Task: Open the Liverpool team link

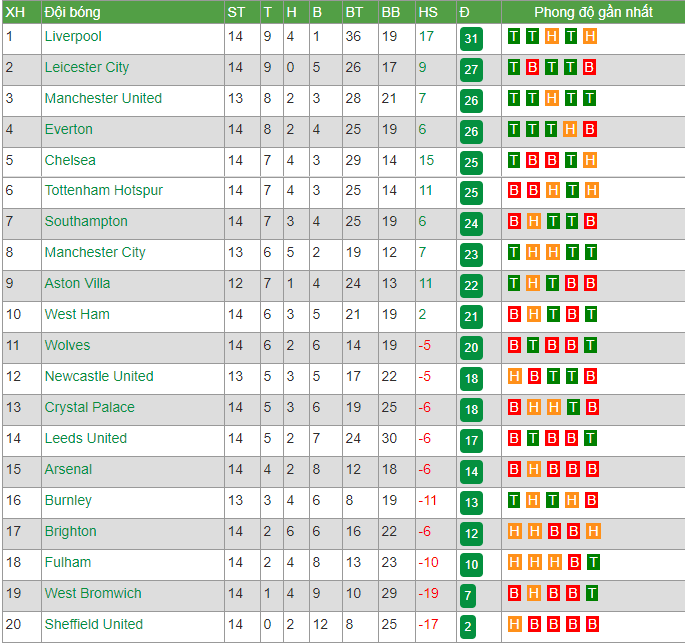Action: (73, 37)
